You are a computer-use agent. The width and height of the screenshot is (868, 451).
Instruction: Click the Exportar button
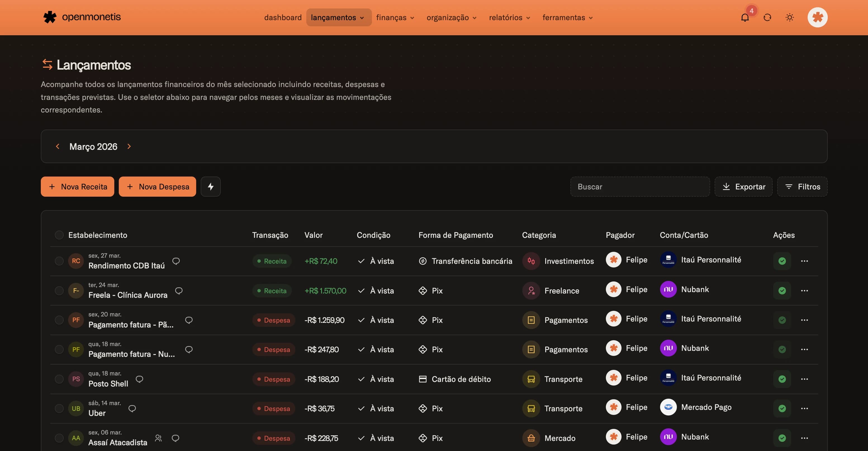click(743, 187)
